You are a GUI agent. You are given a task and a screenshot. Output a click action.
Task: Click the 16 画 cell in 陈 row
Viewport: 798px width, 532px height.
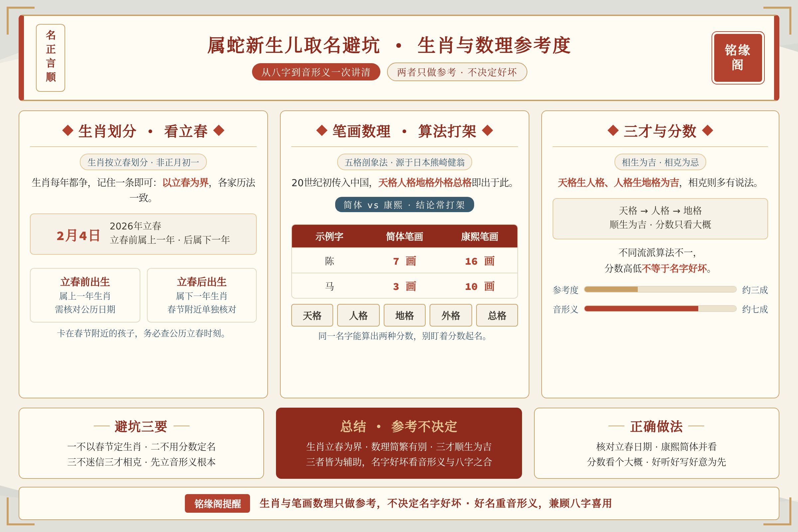click(x=479, y=261)
